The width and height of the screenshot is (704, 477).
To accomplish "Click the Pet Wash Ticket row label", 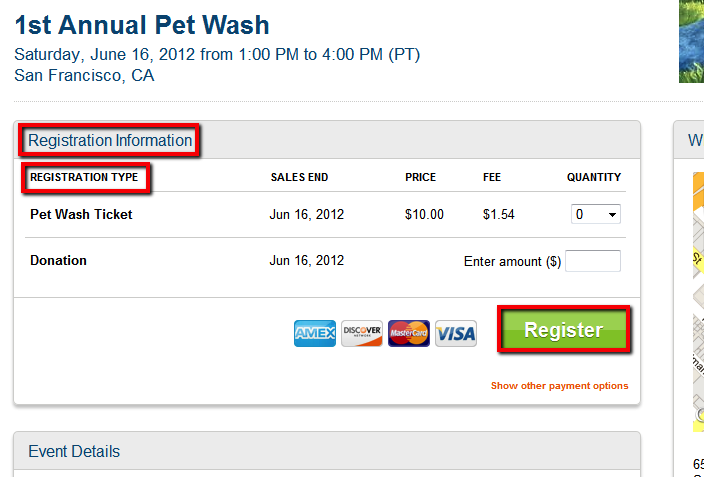I will 81,214.
